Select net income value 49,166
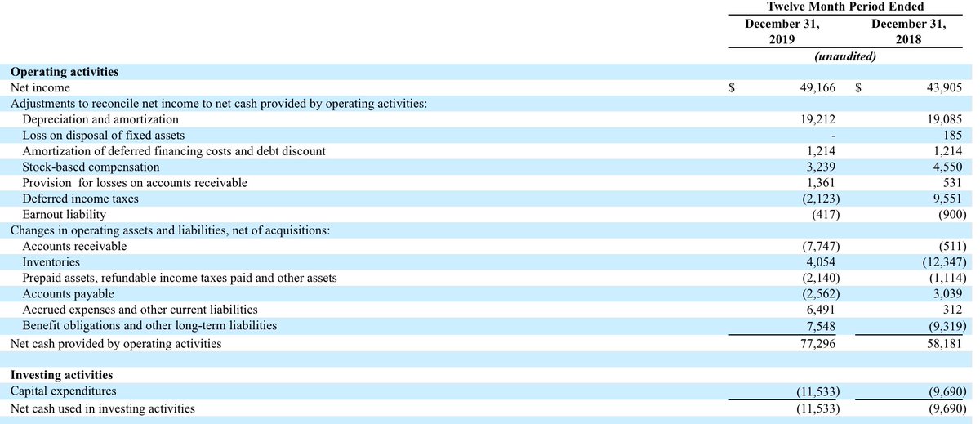This screenshot has width=980, height=424. tap(817, 87)
